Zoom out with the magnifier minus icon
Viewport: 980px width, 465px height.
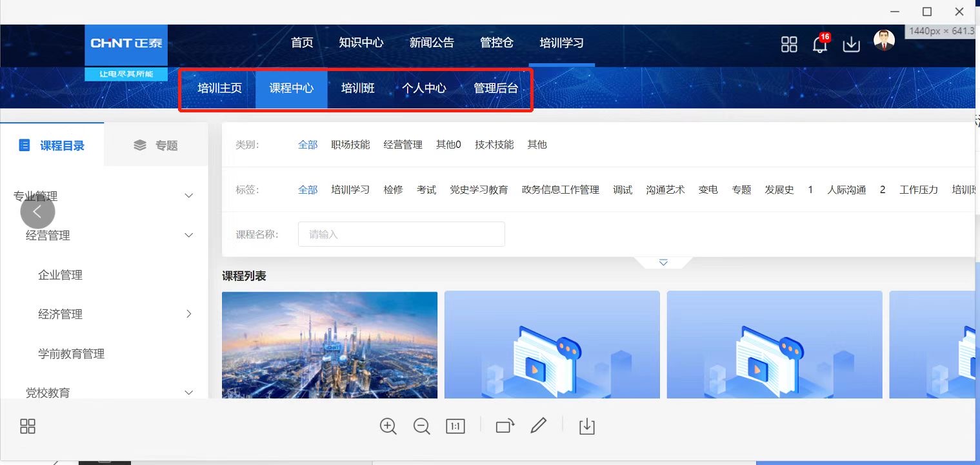422,426
